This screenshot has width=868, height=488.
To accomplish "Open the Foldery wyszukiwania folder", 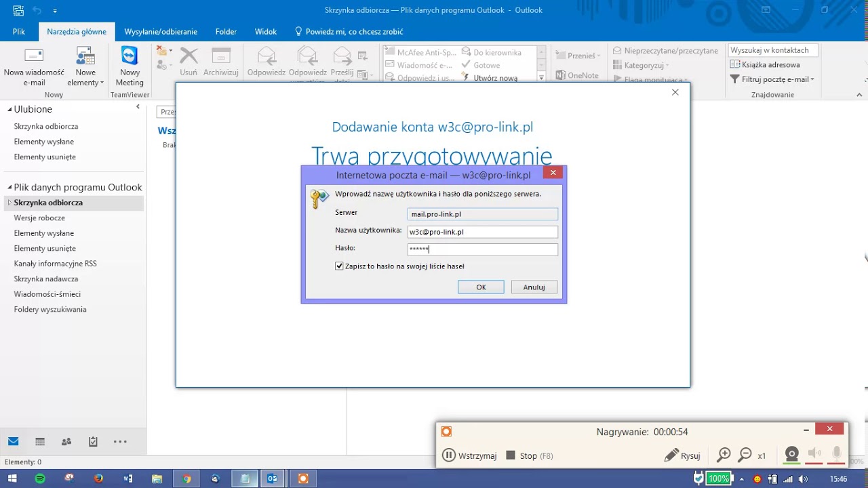I will (50, 310).
